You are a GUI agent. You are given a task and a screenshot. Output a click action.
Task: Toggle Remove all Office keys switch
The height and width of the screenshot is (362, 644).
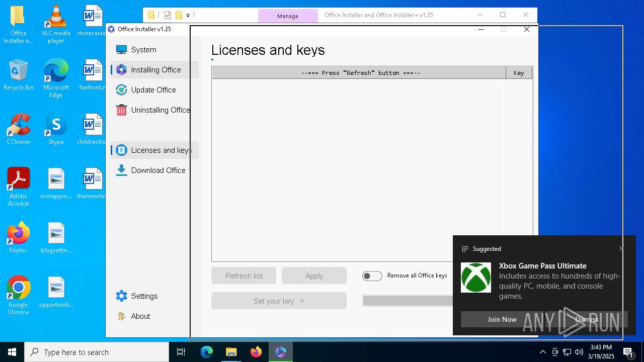pyautogui.click(x=372, y=276)
